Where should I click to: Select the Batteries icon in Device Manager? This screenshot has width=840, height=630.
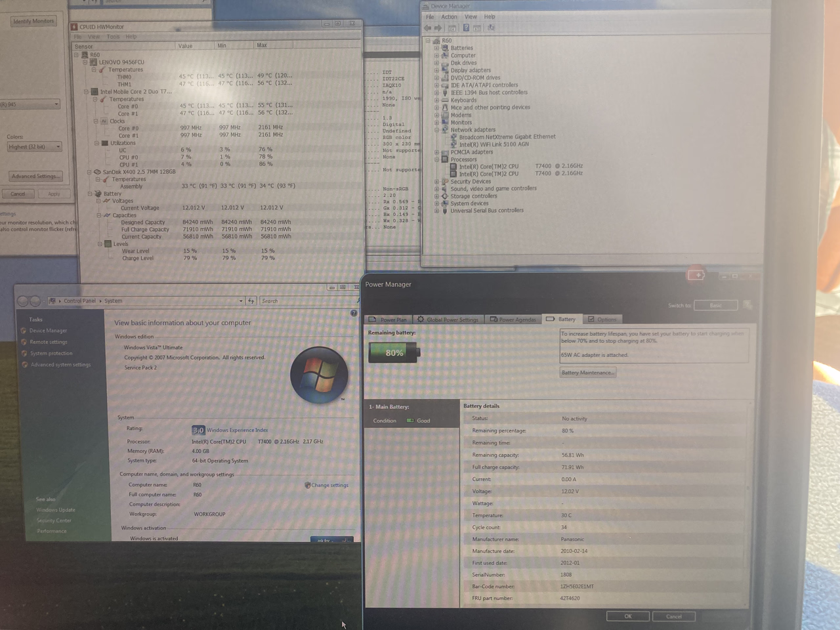[x=445, y=48]
